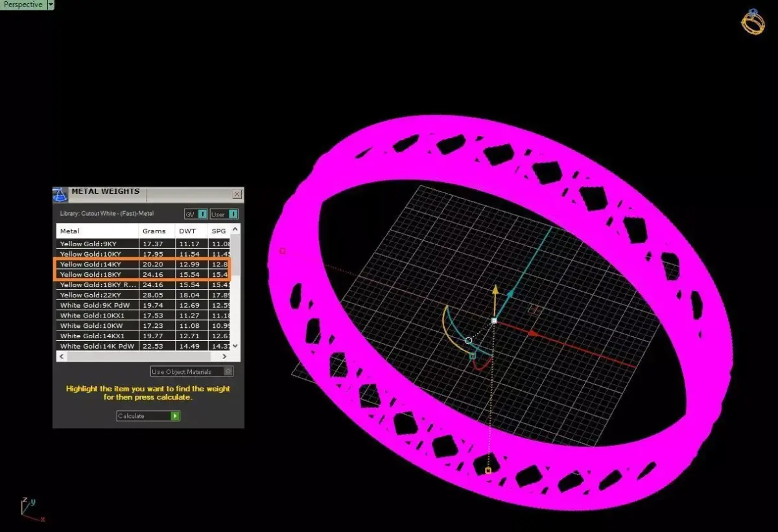The image size is (778, 532).
Task: Click the Metal Weights scale icon
Action: point(60,194)
